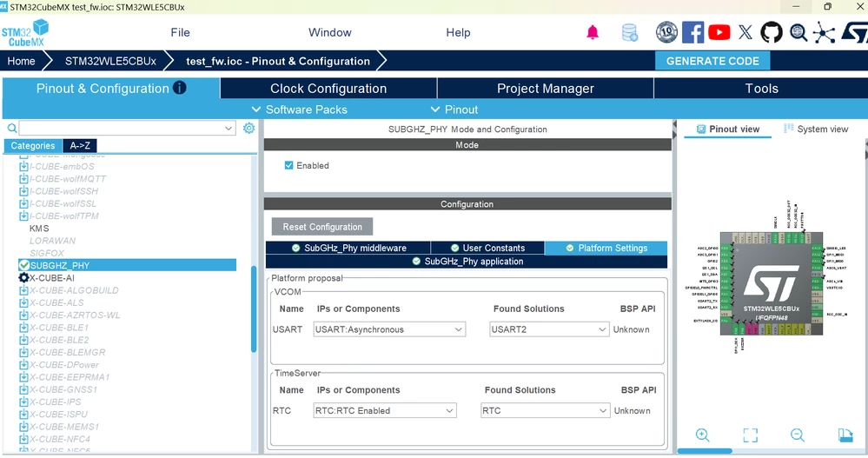Viewport: 868px width, 458px height.
Task: Expand the Pinout dropdown menu
Action: 454,110
